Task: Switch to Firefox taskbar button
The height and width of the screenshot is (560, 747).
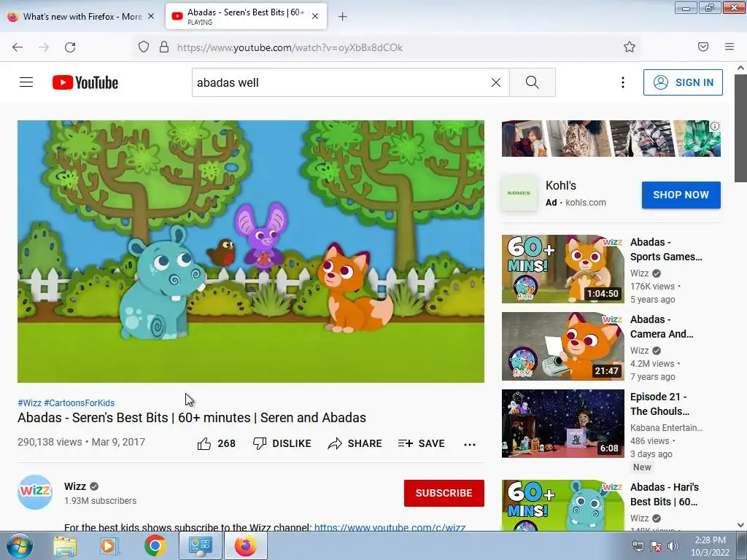Action: 246,545
